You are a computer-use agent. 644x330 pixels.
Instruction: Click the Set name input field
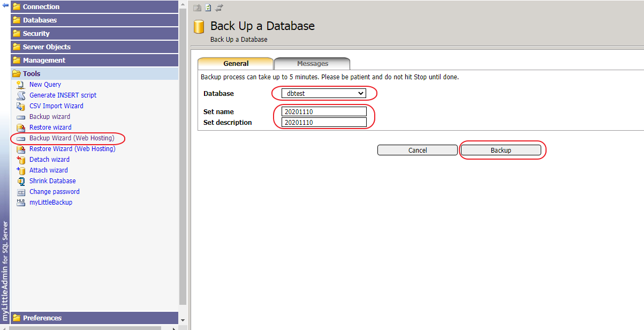point(324,111)
